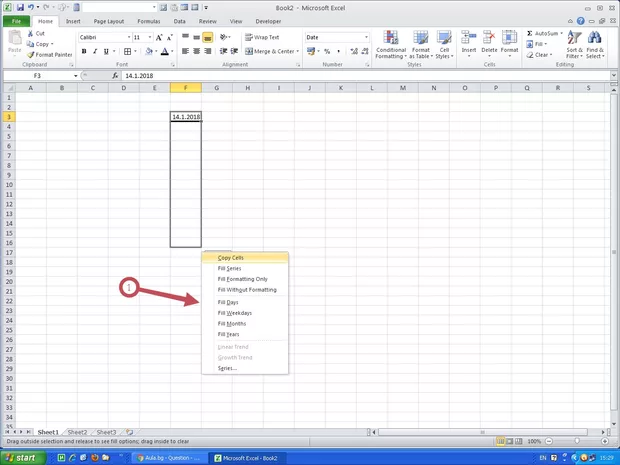This screenshot has height=465, width=620.
Task: Open the Name Box dropdown arrow
Action: point(74,75)
